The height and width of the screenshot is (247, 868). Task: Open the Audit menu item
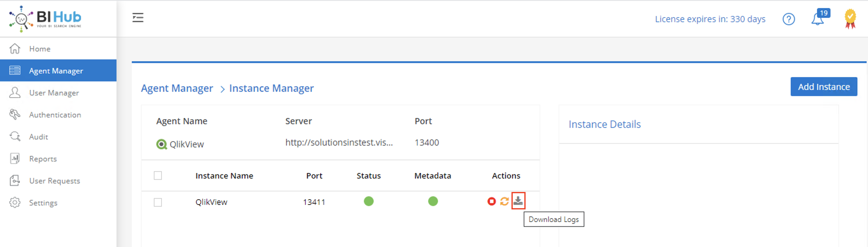[x=58, y=137]
